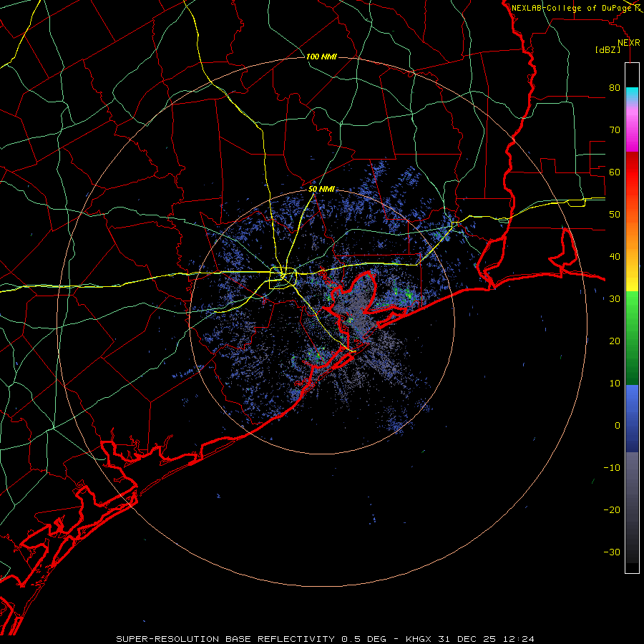Screen dimensions: 644x644
Task: Click the 10 dBZ scale value
Action: point(615,384)
